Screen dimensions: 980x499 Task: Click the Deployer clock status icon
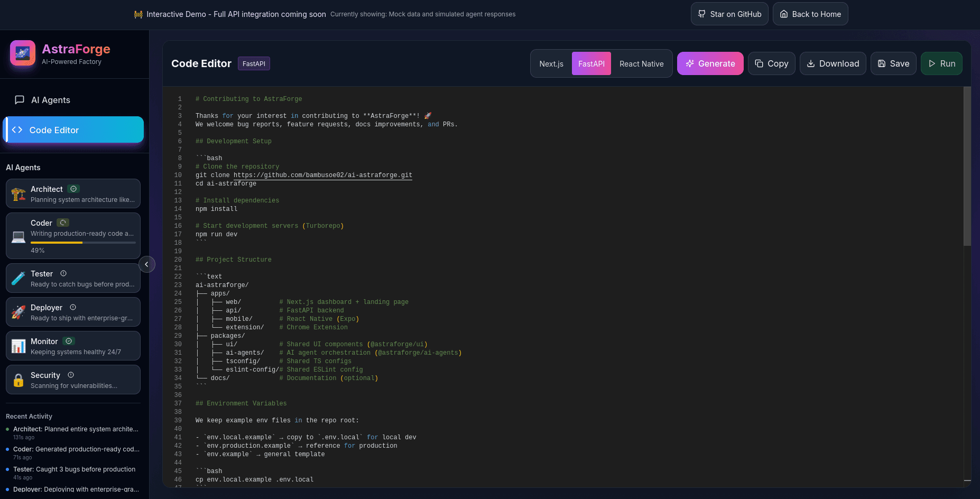tap(73, 307)
